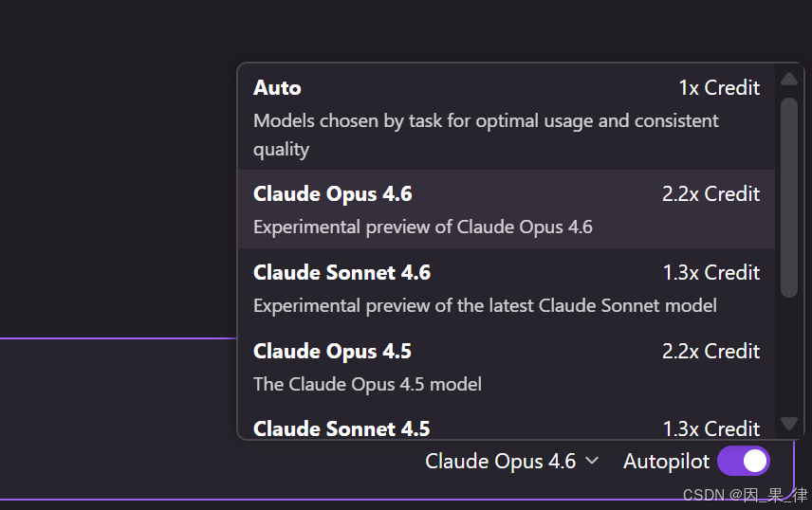Click the 'Models chosen by task' description
The height and width of the screenshot is (510, 812).
coord(486,121)
